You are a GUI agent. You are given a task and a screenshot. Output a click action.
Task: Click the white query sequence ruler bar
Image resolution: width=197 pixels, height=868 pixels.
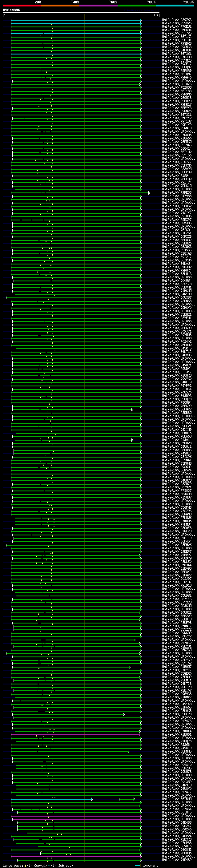click(81, 13)
